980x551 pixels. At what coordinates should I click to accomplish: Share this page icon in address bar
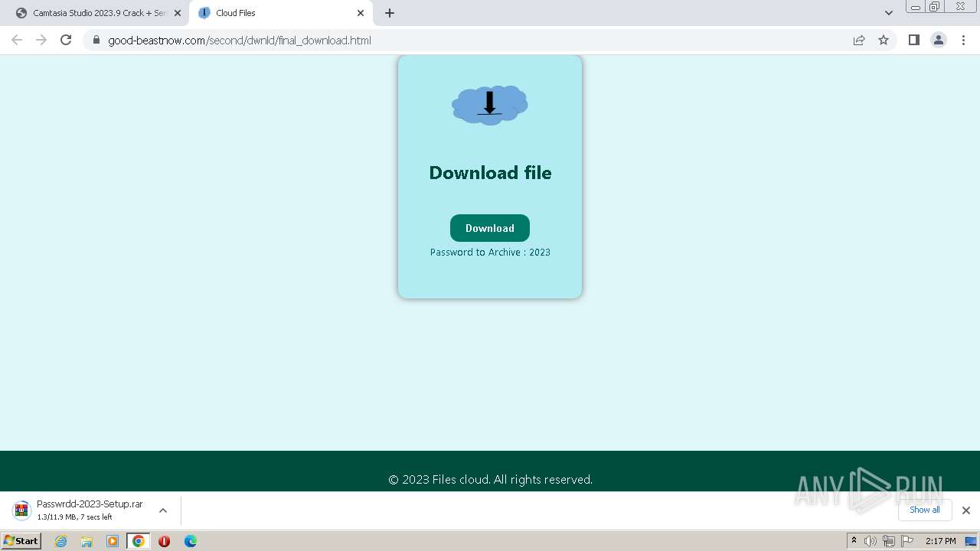[x=859, y=40]
